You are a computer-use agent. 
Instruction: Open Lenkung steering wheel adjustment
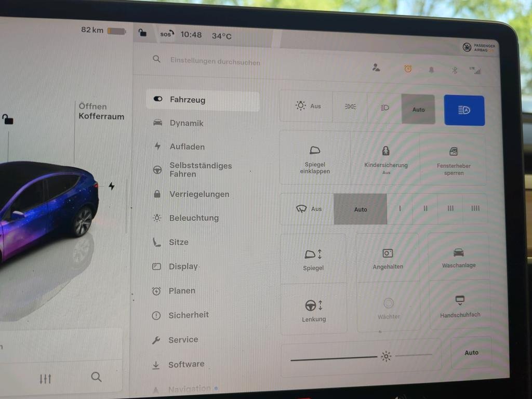tap(314, 310)
